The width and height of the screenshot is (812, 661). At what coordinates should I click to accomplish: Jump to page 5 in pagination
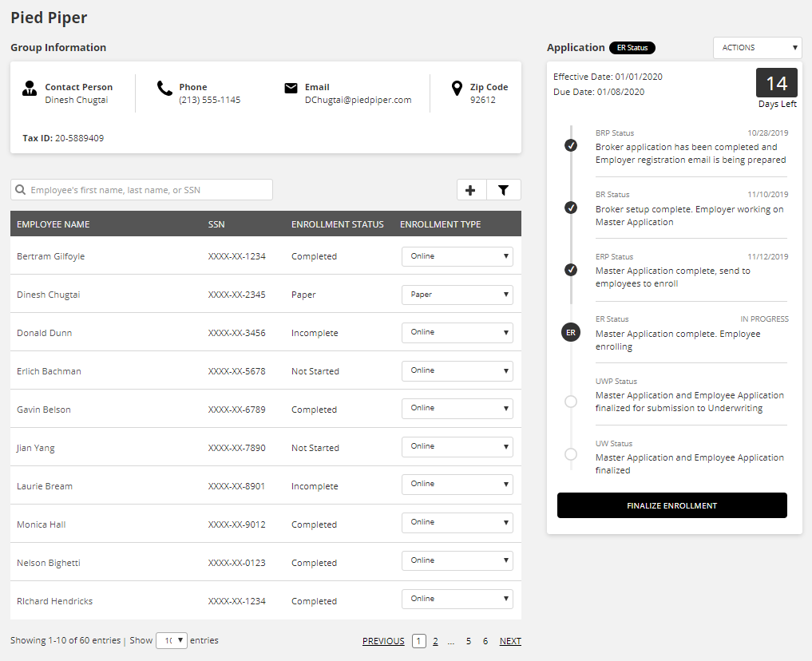pyautogui.click(x=468, y=641)
